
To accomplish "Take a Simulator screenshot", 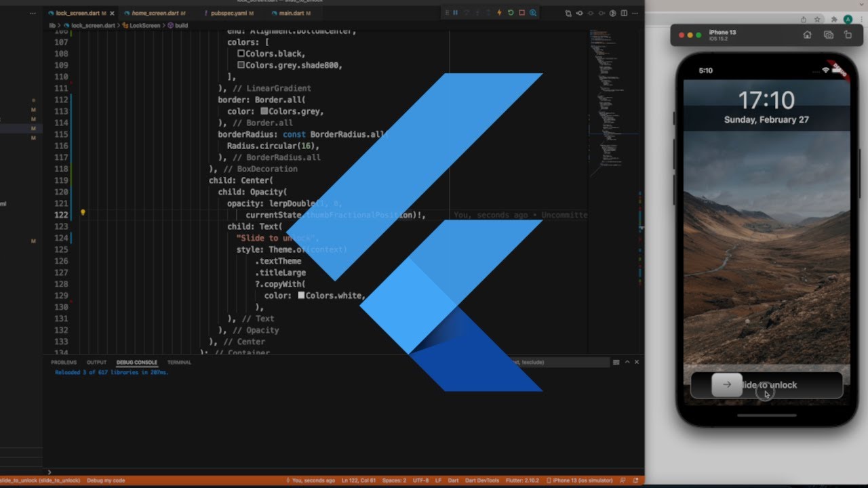I will pos(828,35).
